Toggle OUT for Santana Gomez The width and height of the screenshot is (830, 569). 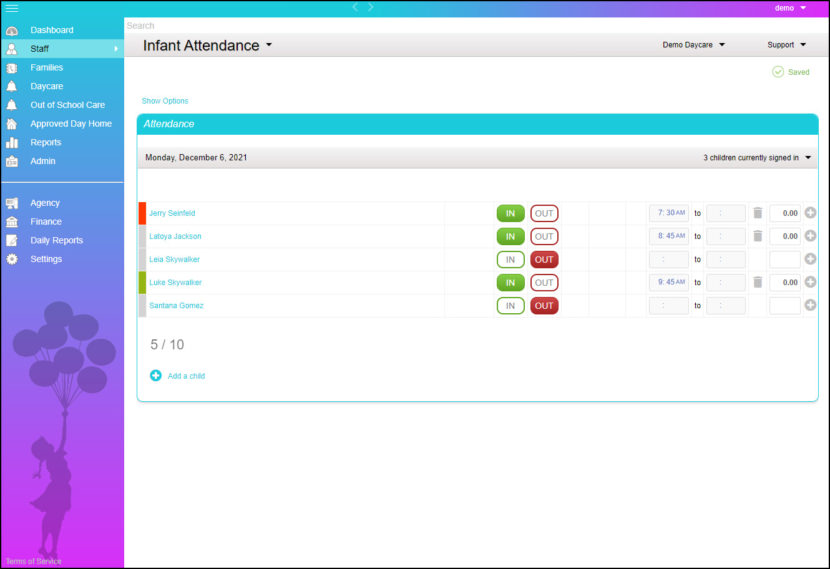544,305
